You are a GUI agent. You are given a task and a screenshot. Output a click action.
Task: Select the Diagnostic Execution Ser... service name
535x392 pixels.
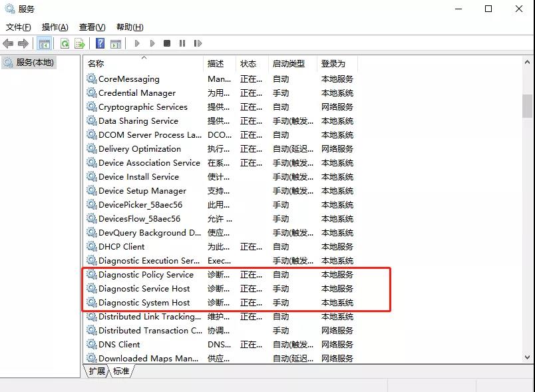pos(149,261)
